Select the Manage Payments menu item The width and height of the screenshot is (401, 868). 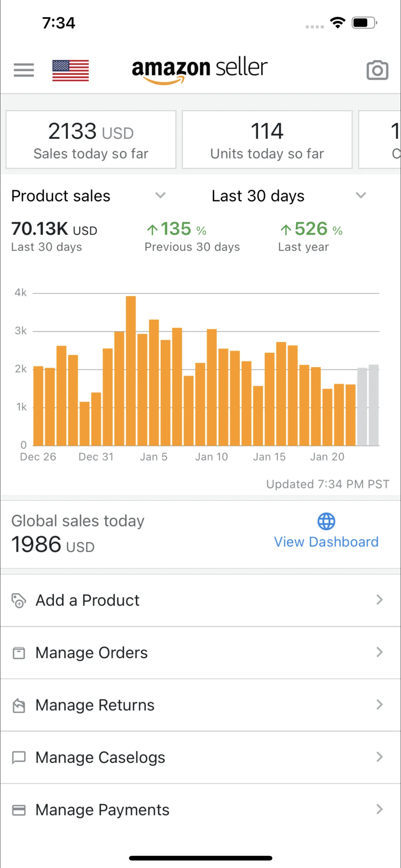pyautogui.click(x=102, y=810)
